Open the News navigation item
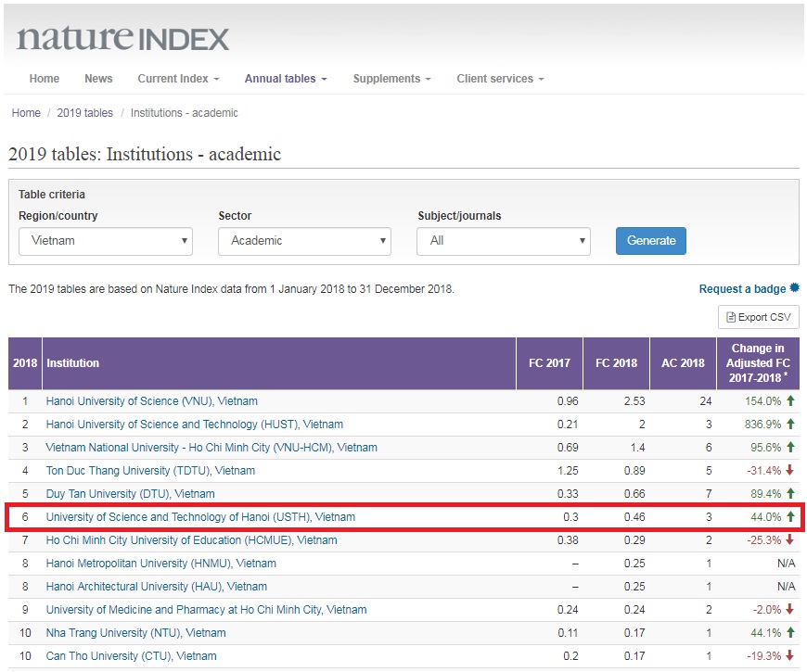The height and width of the screenshot is (672, 807). [98, 79]
